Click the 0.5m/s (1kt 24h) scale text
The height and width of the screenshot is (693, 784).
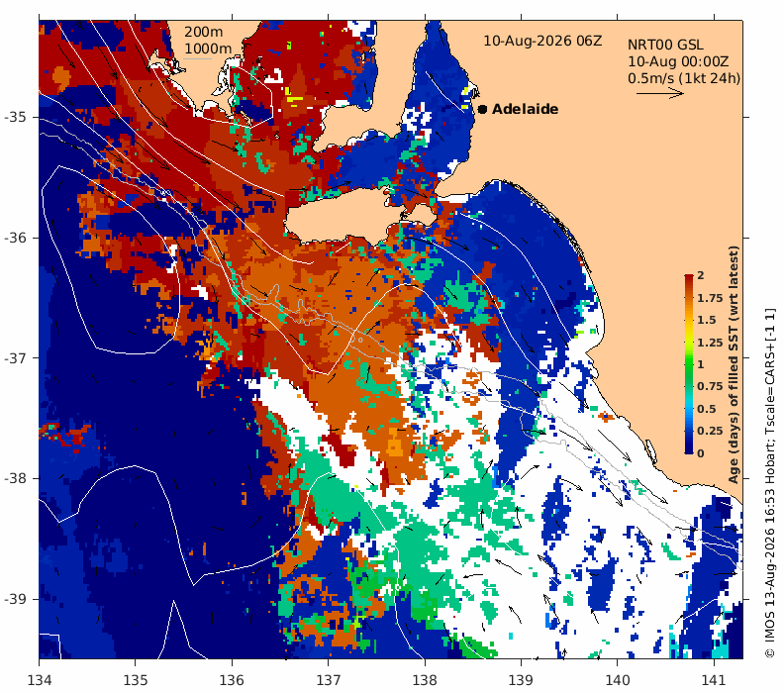click(x=684, y=78)
